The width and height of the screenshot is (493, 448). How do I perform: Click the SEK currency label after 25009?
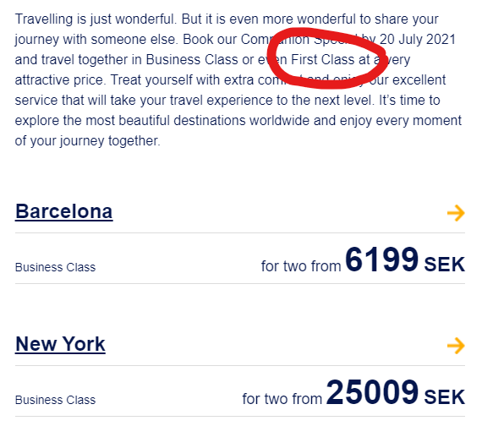click(444, 397)
